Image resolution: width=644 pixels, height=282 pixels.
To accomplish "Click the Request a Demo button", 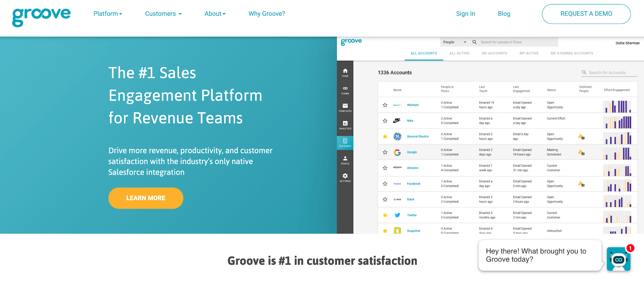I will coord(586,14).
